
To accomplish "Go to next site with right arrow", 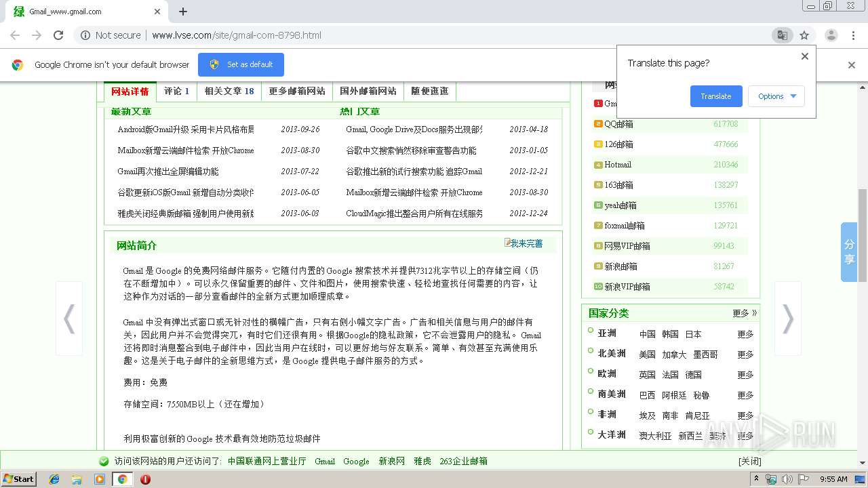I will 787,319.
